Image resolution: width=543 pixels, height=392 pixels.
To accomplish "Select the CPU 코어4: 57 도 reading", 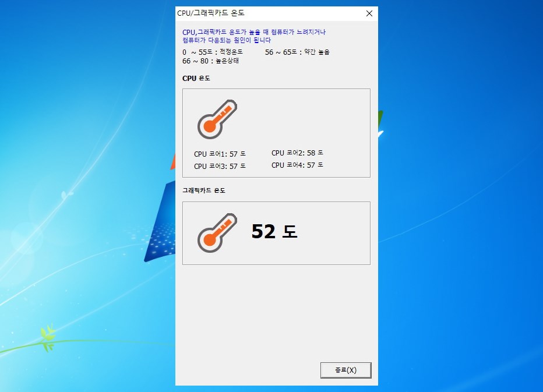I will click(298, 165).
